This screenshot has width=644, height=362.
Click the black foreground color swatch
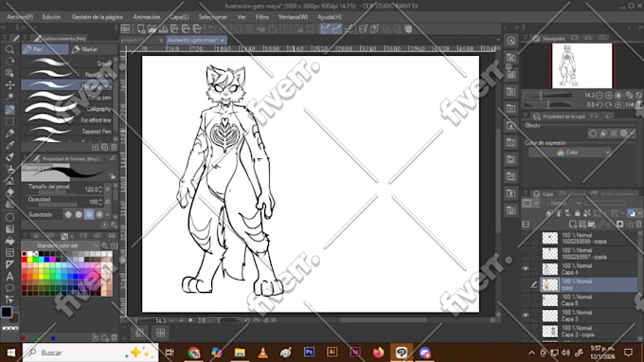7,312
